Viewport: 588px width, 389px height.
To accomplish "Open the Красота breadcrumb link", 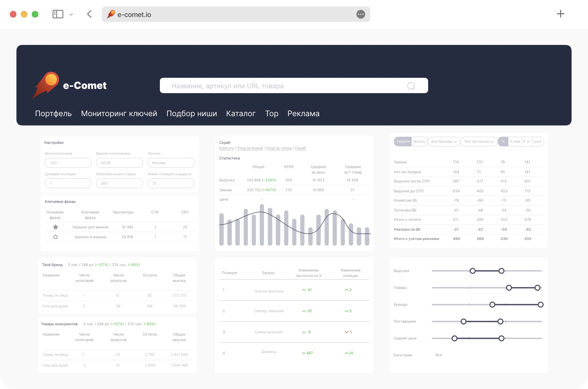I will click(x=226, y=148).
